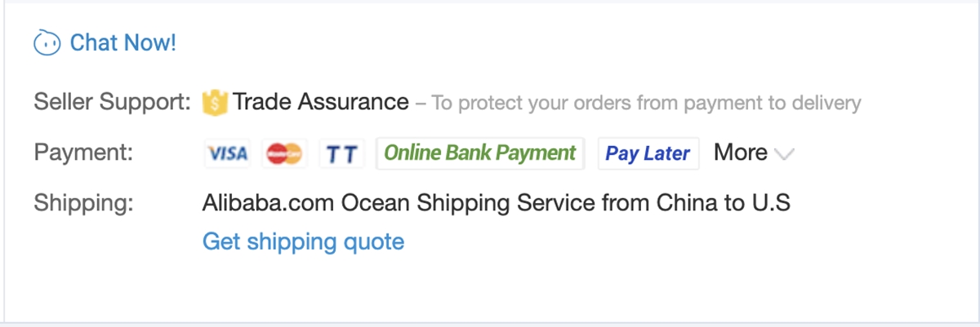This screenshot has width=980, height=327.
Task: Click the Alibaba.com Ocean Shipping Service text
Action: 399,202
